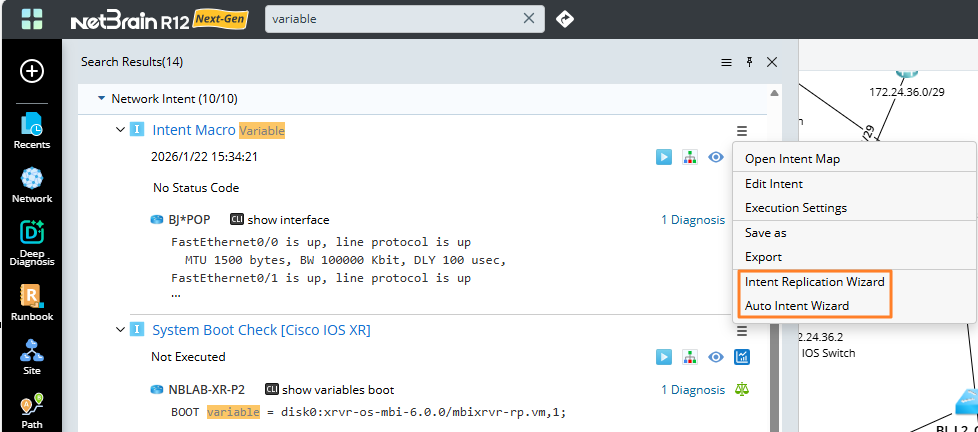This screenshot has width=978, height=432.
Task: Click the System Boot Check type icon
Action: pyautogui.click(x=137, y=330)
